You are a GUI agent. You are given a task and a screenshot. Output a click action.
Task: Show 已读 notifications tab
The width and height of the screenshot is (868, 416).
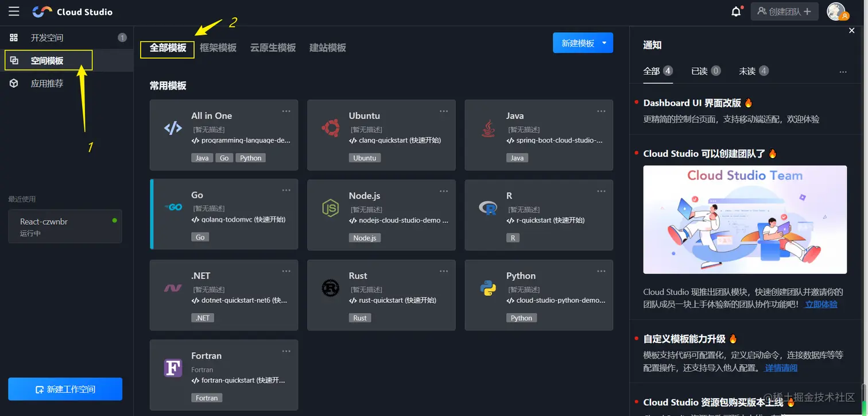click(x=706, y=71)
